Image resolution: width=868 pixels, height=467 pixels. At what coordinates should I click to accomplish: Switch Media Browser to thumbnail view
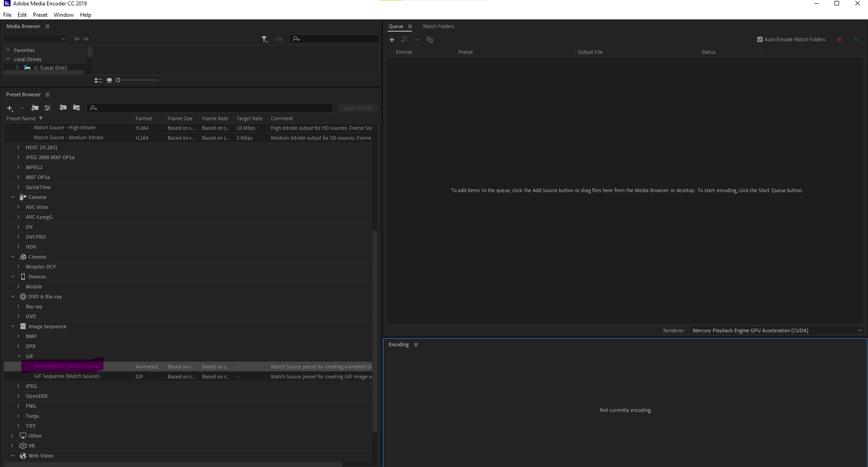pos(109,80)
